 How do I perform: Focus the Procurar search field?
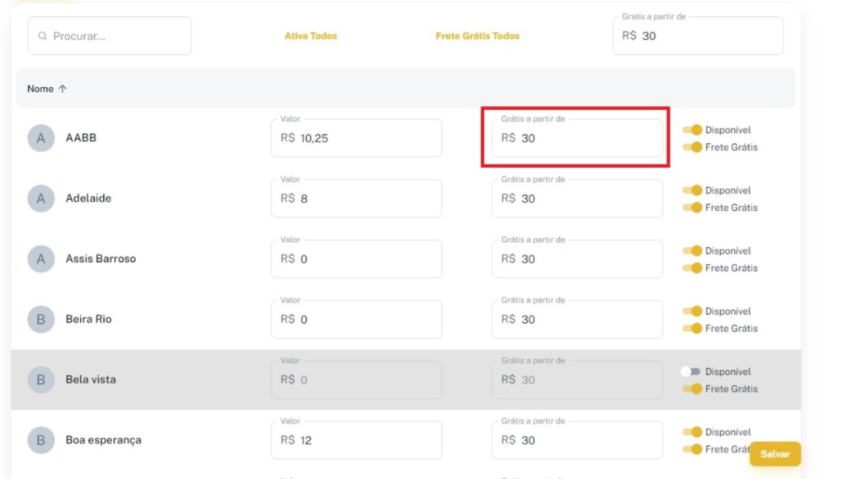click(x=117, y=36)
